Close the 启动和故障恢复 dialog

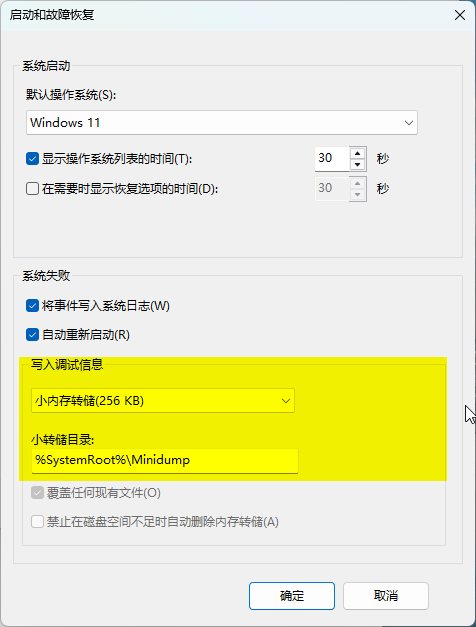pos(460,15)
